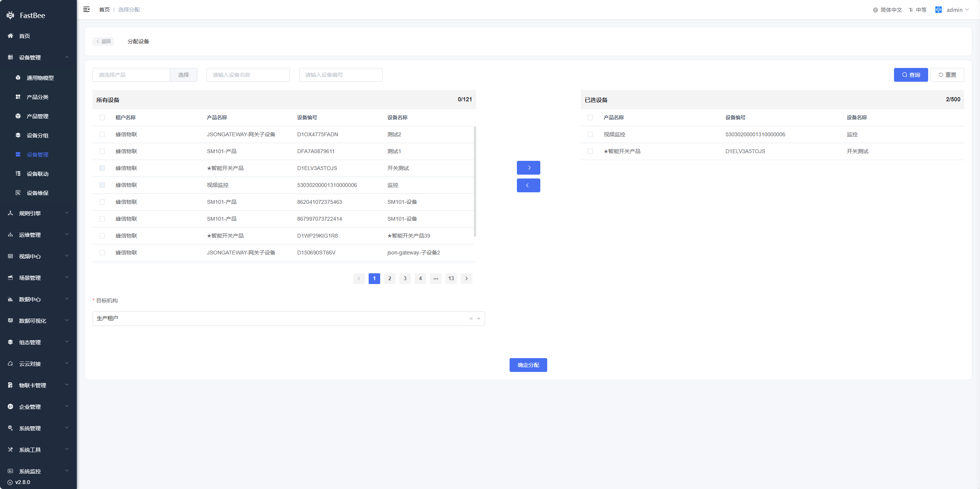This screenshot has height=489, width=980.
Task: Click the language globe icon
Action: point(875,10)
